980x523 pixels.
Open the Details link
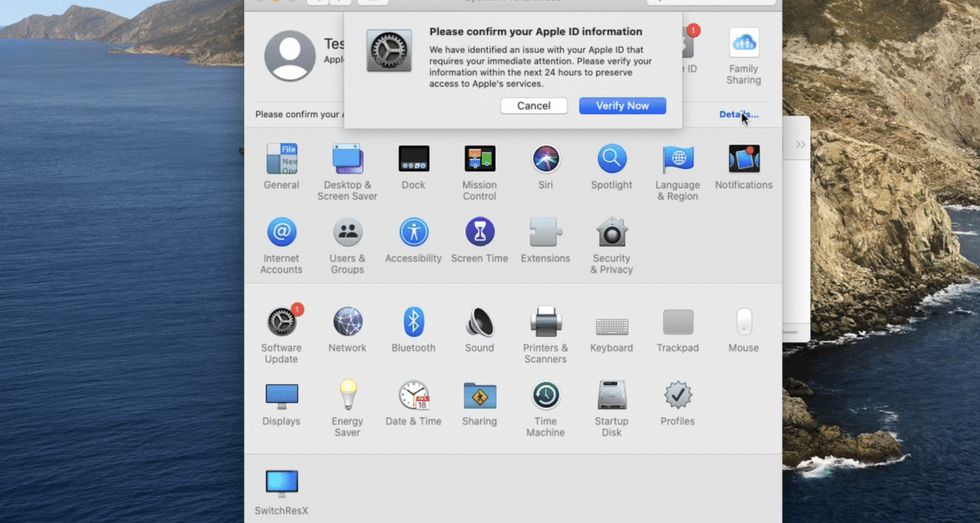pyautogui.click(x=738, y=114)
